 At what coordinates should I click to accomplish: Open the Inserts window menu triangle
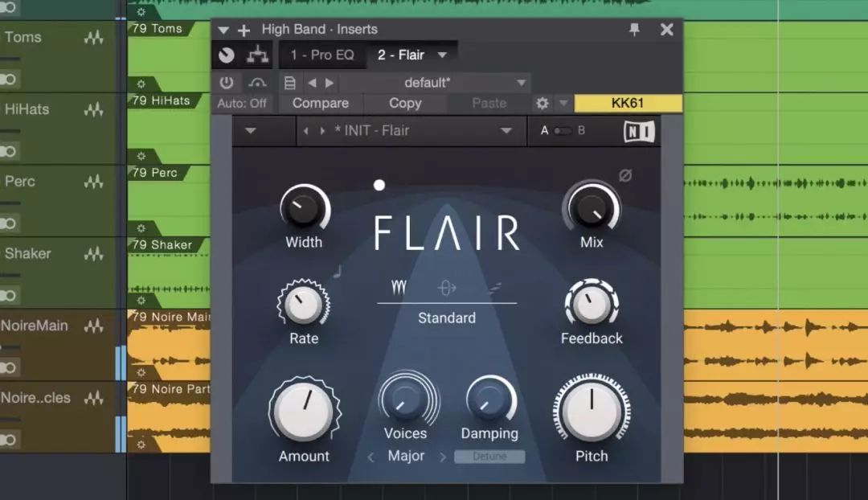[x=223, y=30]
